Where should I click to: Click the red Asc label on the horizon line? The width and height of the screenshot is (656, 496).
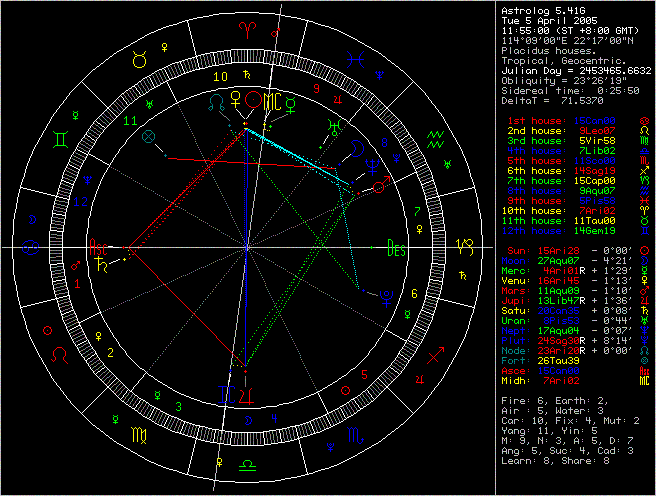(99, 246)
